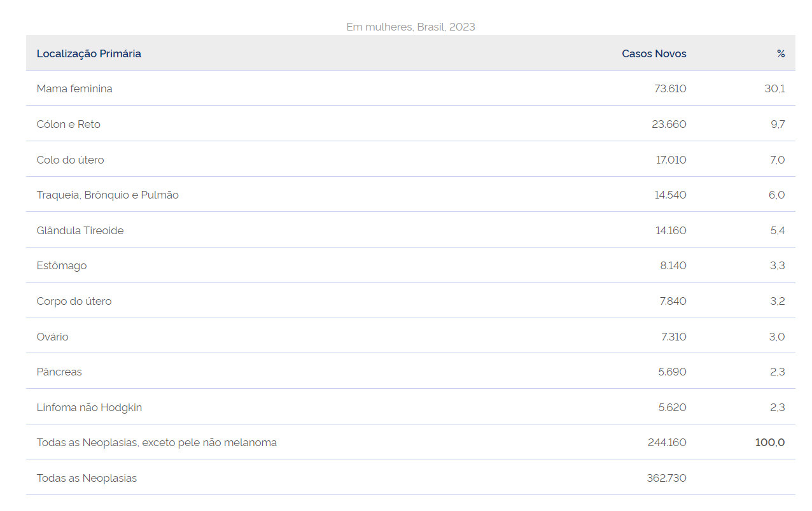Select the bold 100,0 percentage value
The image size is (812, 511).
pos(770,442)
